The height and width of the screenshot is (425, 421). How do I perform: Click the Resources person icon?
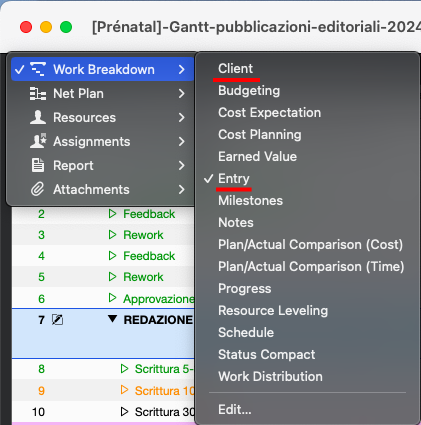pos(38,117)
